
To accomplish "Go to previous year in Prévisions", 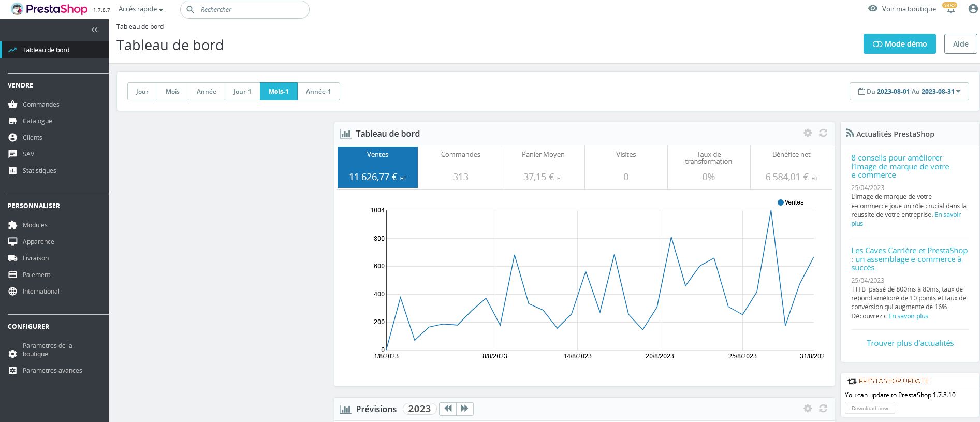I will 448,409.
